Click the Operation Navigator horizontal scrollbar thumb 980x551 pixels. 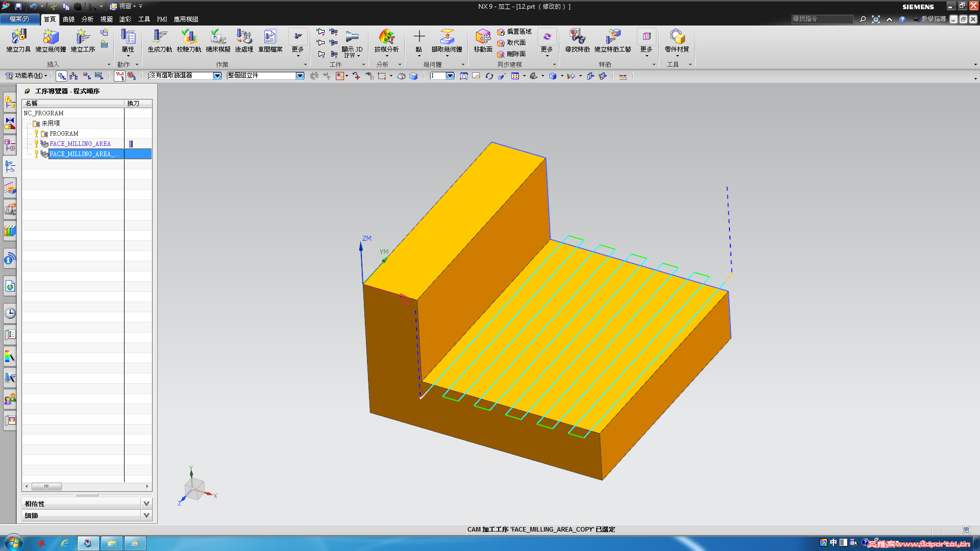46,486
